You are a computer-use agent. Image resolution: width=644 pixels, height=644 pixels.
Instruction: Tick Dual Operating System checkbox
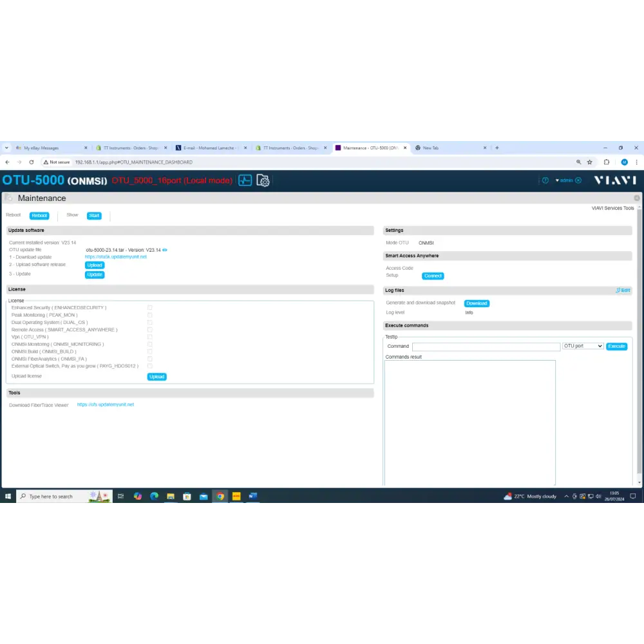150,323
